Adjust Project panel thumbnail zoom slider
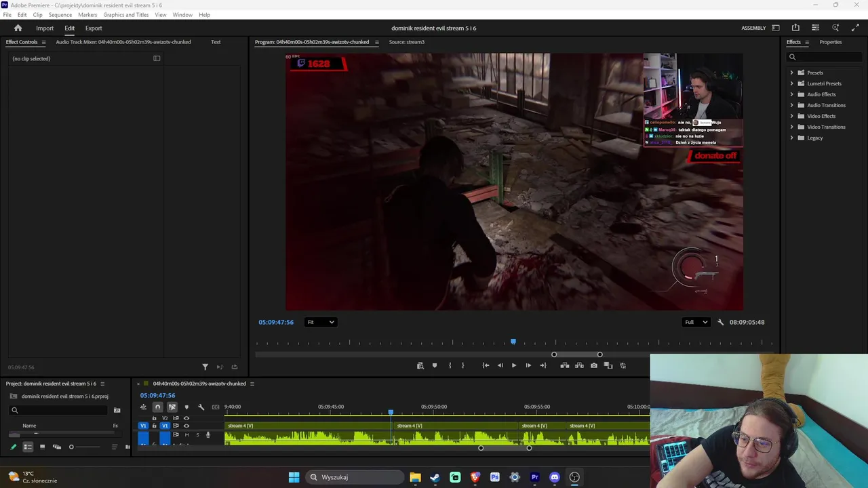The image size is (868, 488). click(85, 447)
